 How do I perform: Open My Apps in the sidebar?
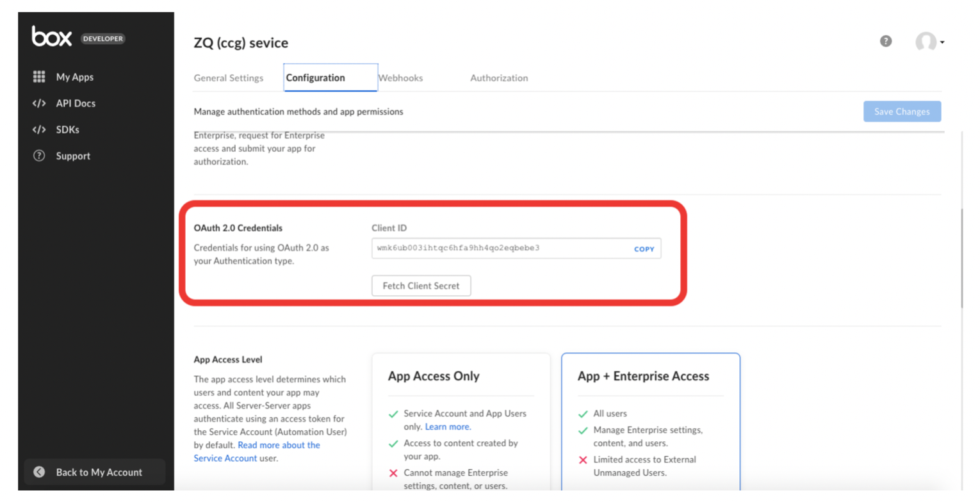[x=74, y=77]
